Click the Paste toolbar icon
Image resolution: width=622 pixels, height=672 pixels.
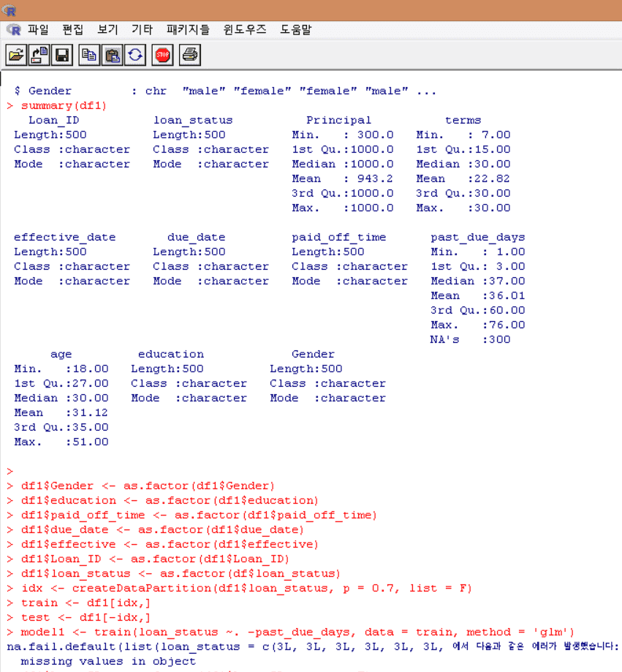(x=113, y=56)
